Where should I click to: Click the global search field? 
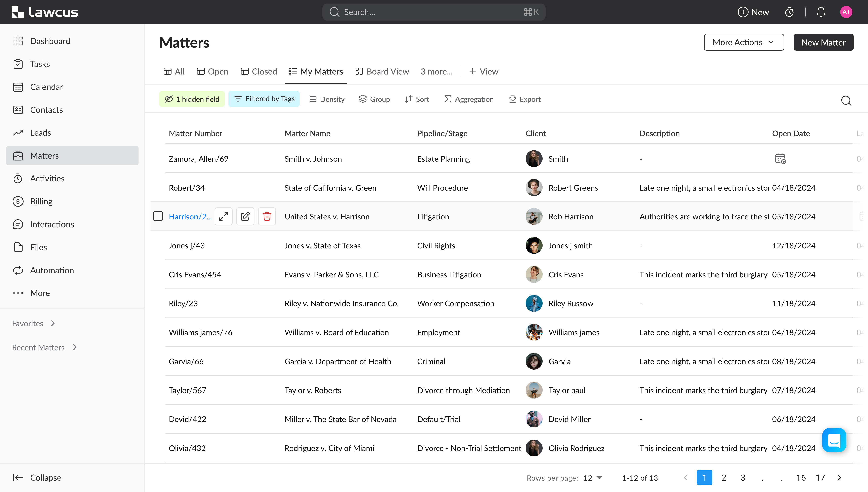point(434,12)
